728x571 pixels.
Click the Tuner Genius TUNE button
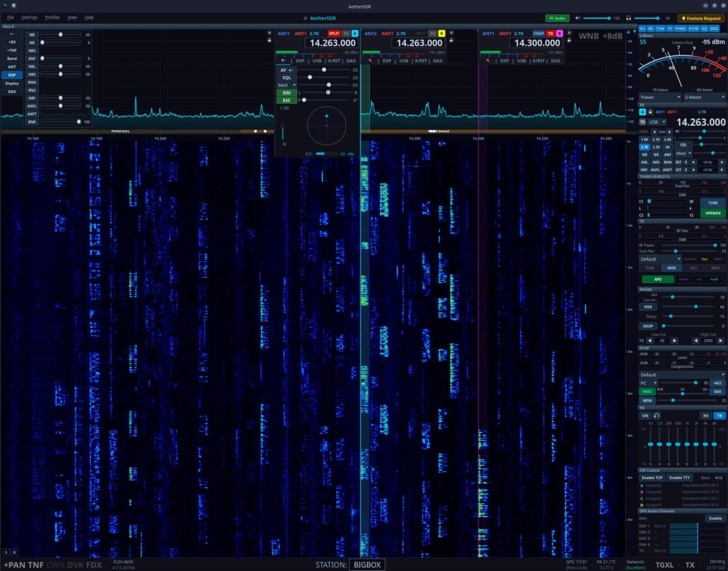[x=712, y=203]
